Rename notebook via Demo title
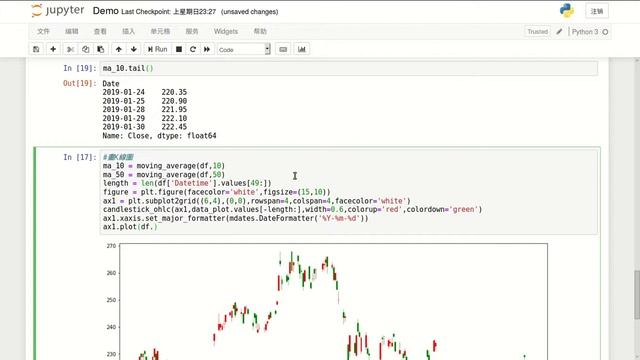Viewport: 640px width, 360px height. [x=106, y=11]
